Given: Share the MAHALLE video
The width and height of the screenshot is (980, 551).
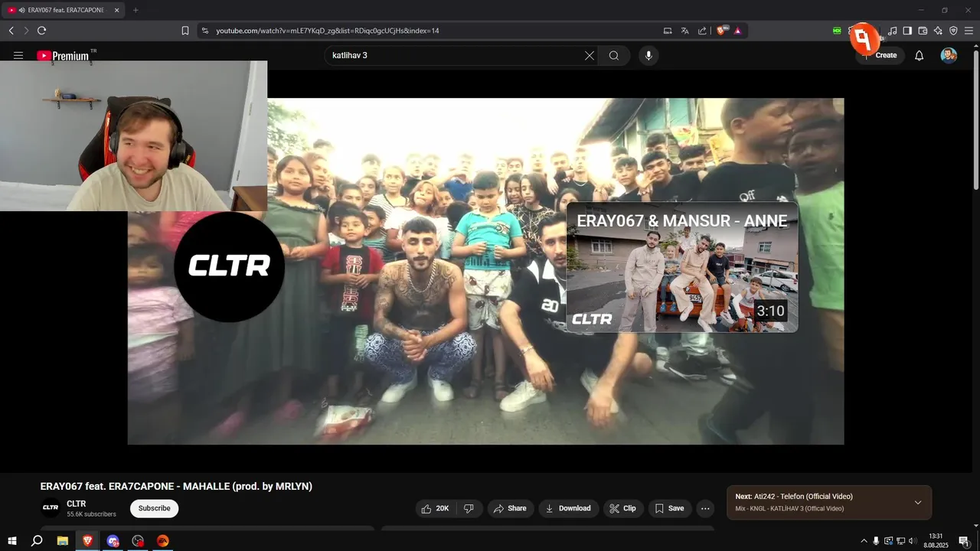Looking at the screenshot, I should coord(510,508).
